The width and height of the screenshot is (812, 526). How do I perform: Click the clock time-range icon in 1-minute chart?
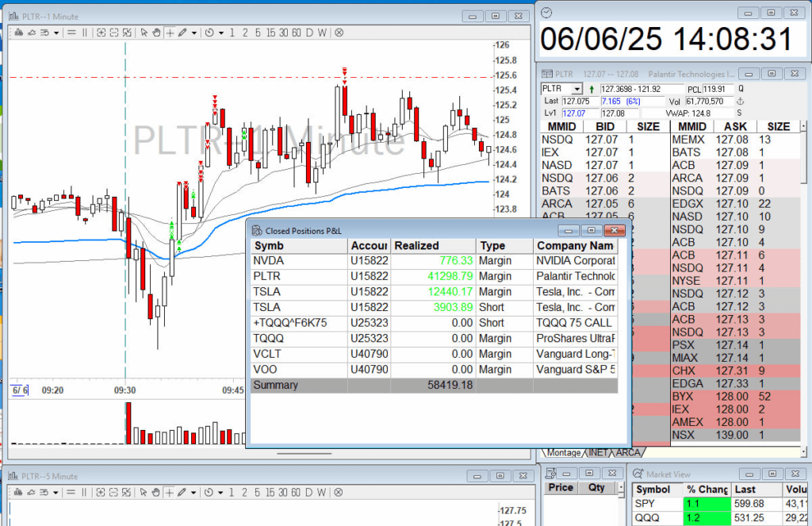[209, 33]
